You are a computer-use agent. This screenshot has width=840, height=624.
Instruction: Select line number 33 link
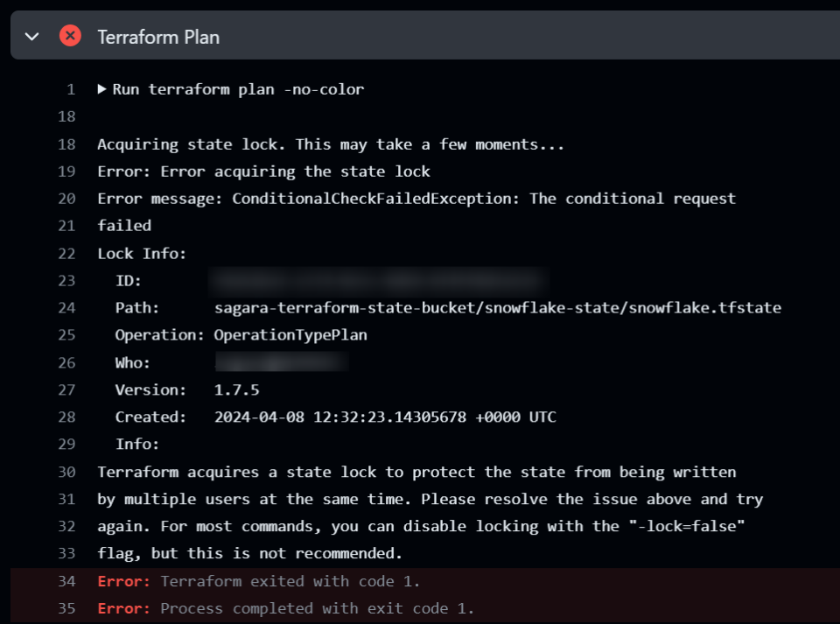[x=66, y=554]
